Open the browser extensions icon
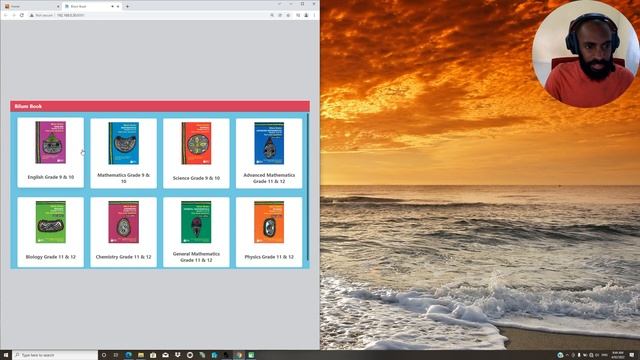Viewport: 640px width, 360px height. click(298, 15)
